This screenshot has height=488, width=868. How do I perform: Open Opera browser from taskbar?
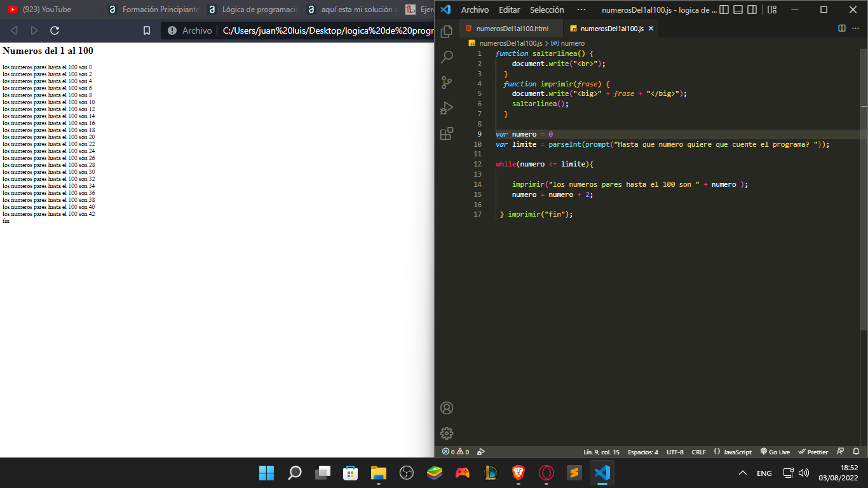546,473
